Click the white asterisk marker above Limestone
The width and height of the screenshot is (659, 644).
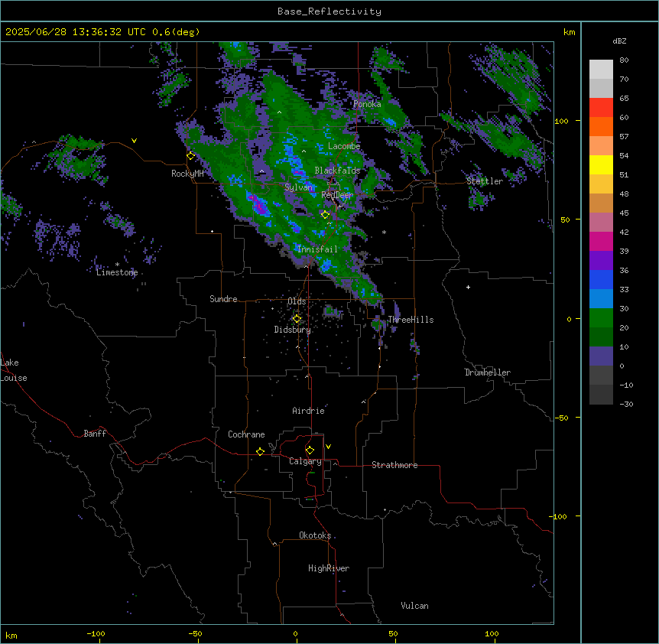tap(117, 265)
